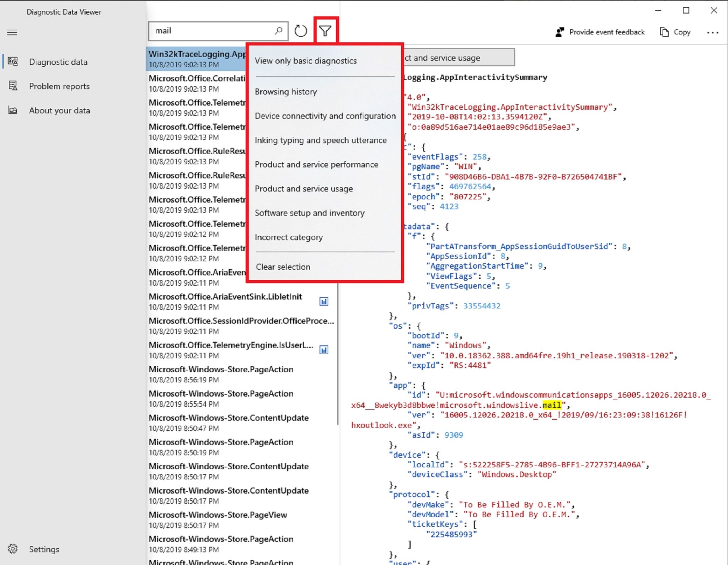
Task: Click the search magnifier icon
Action: [279, 31]
